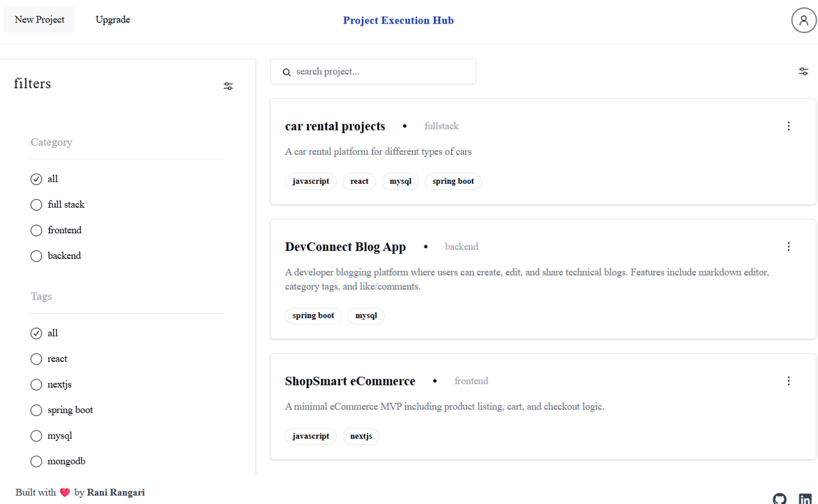Click the search magnifier icon
818x504 pixels.
[x=286, y=71]
